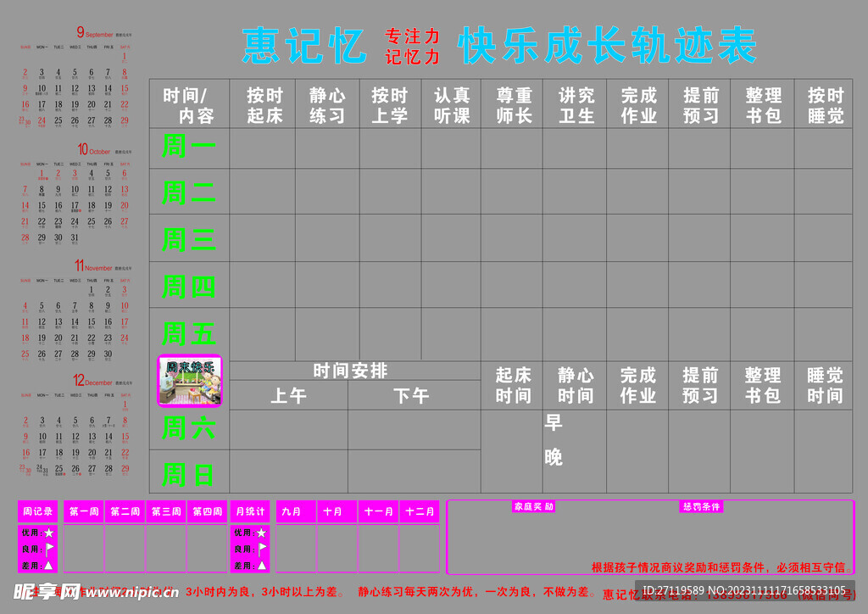Click the 周六 cell under 上午
This screenshot has width=868, height=614.
[288, 430]
